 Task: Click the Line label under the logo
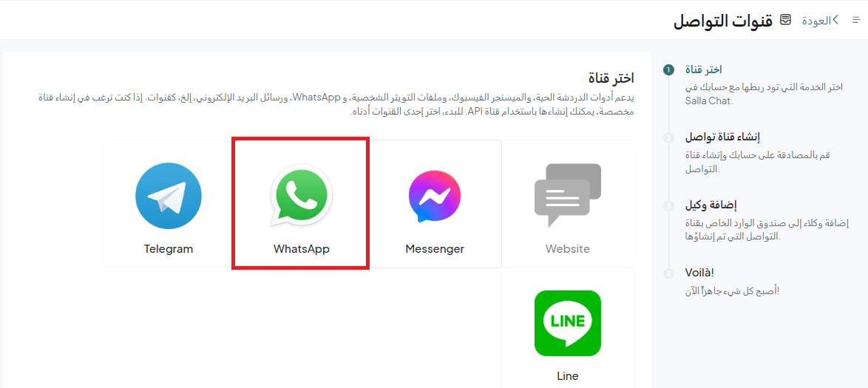point(567,376)
